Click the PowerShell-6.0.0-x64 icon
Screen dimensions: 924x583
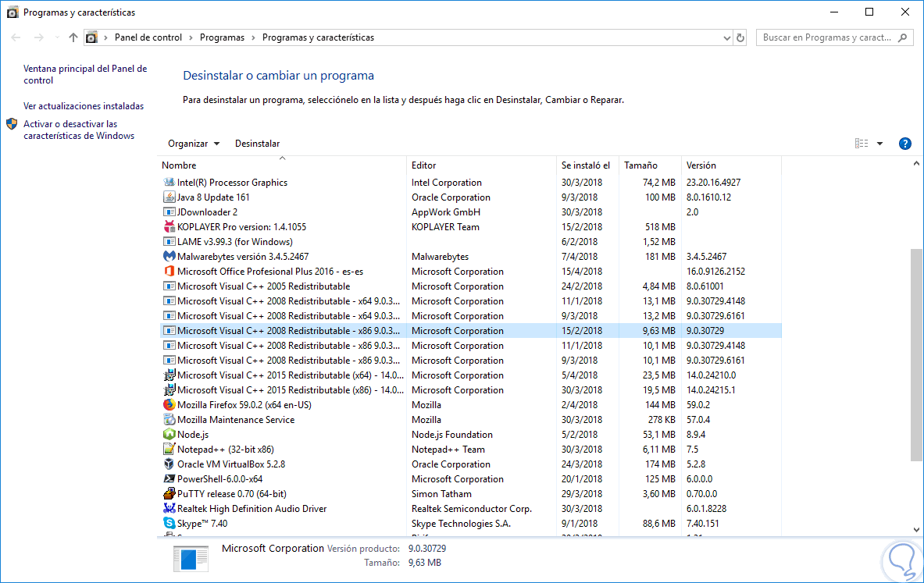tap(169, 478)
